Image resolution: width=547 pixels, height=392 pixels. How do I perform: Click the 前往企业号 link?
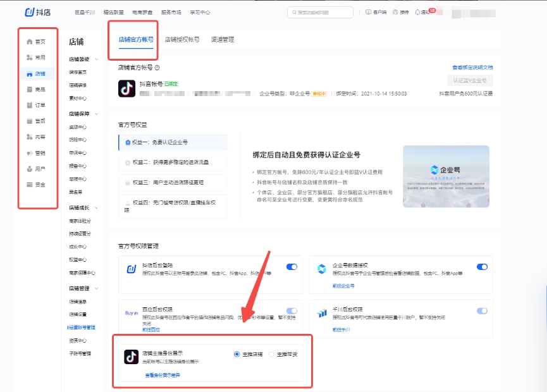tap(343, 286)
